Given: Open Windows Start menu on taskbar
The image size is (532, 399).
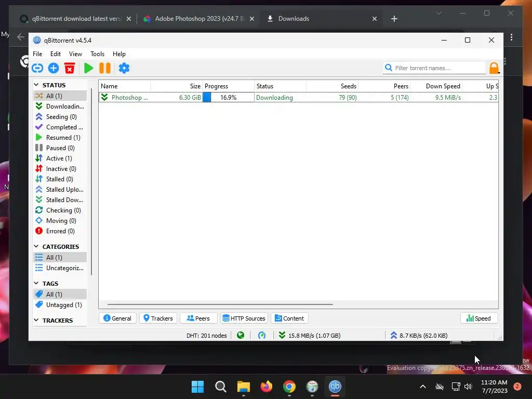Looking at the screenshot, I should (x=197, y=387).
